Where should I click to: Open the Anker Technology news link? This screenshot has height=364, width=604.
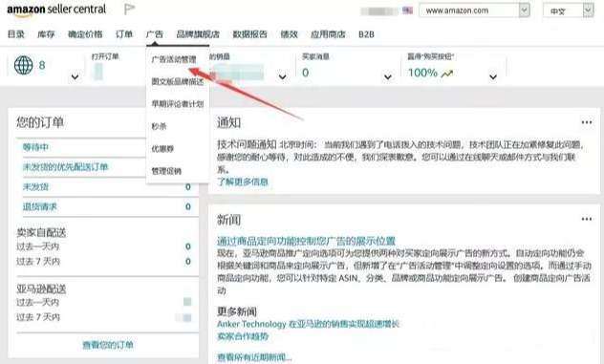[308, 324]
